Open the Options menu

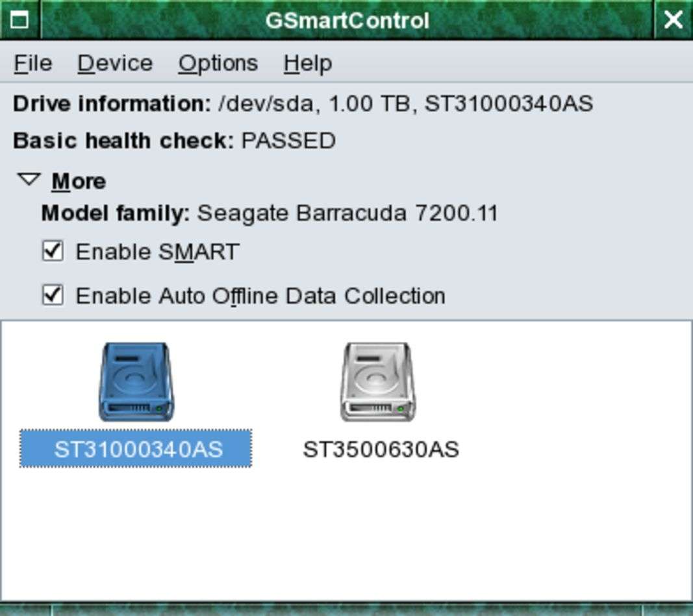pyautogui.click(x=218, y=63)
